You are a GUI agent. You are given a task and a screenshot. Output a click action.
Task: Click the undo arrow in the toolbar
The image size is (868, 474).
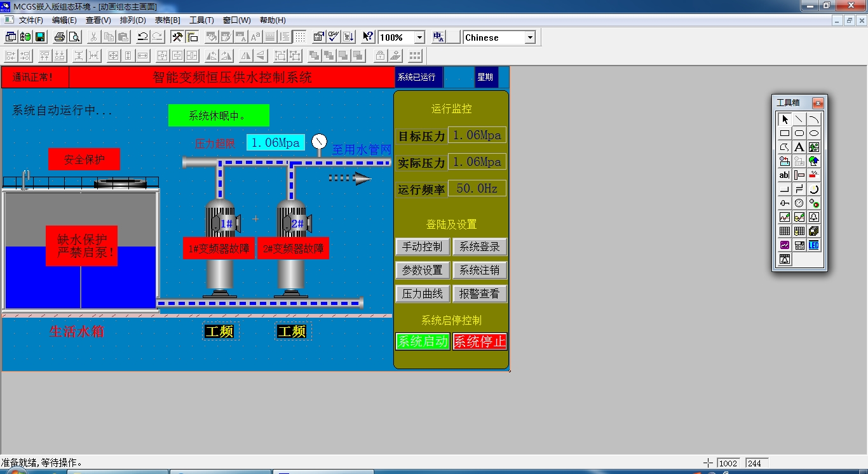click(x=143, y=37)
